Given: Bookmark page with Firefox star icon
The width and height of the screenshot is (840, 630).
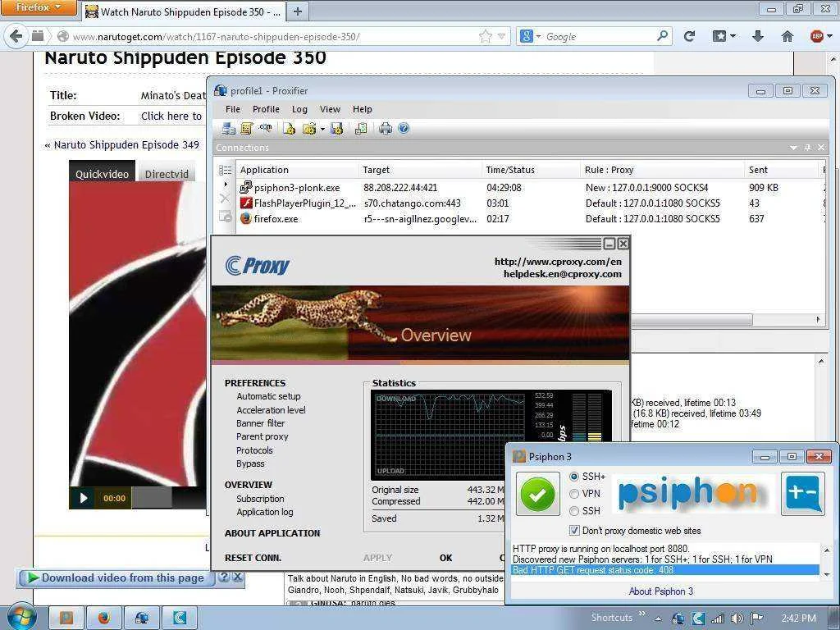Looking at the screenshot, I should coord(486,36).
